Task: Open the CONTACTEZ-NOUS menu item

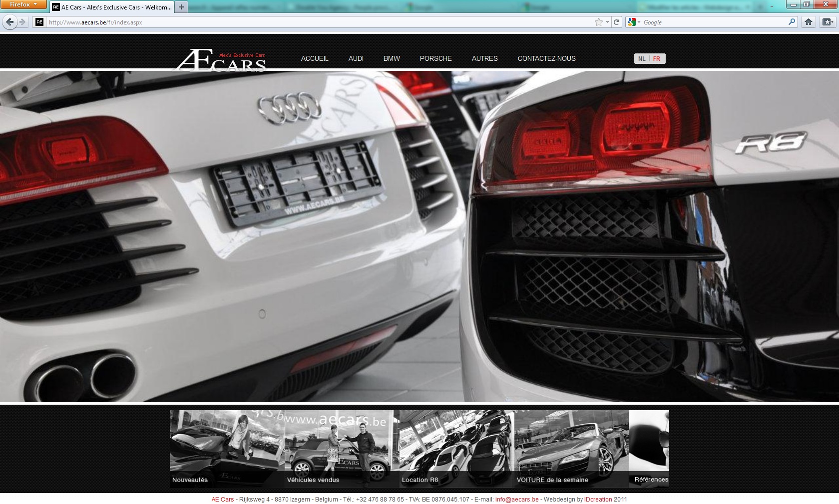Action: point(547,58)
